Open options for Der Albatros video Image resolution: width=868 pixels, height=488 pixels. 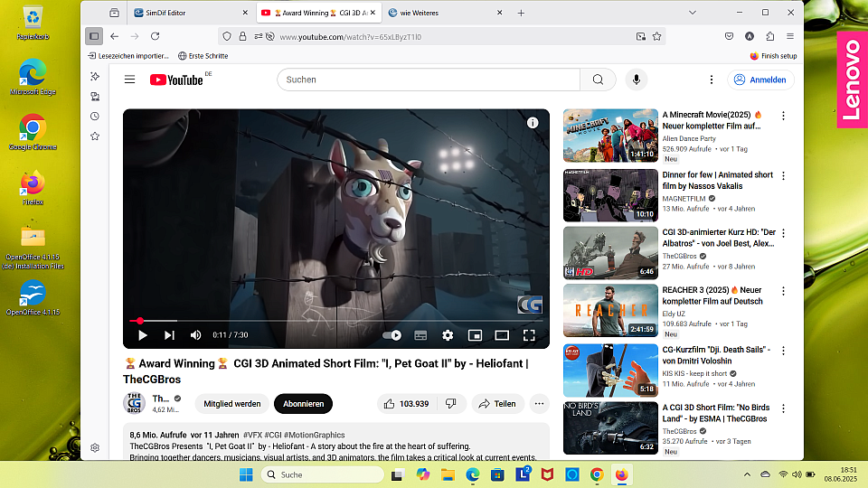point(783,233)
